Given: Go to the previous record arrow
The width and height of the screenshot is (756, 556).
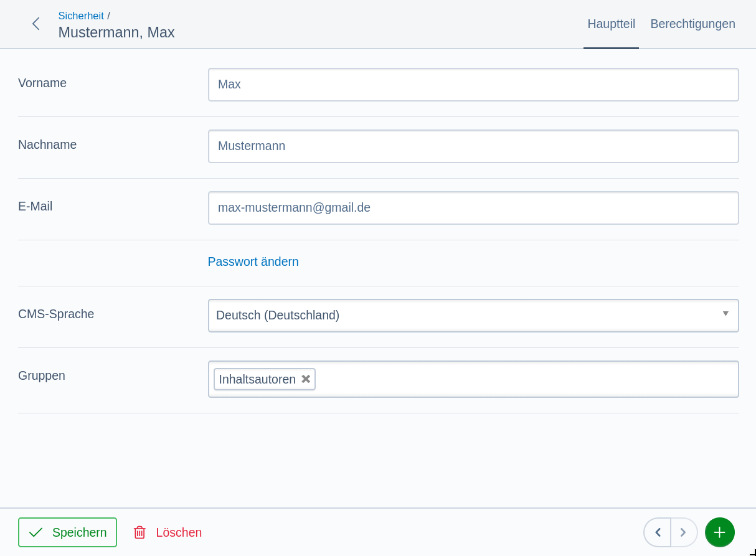Looking at the screenshot, I should (x=657, y=532).
